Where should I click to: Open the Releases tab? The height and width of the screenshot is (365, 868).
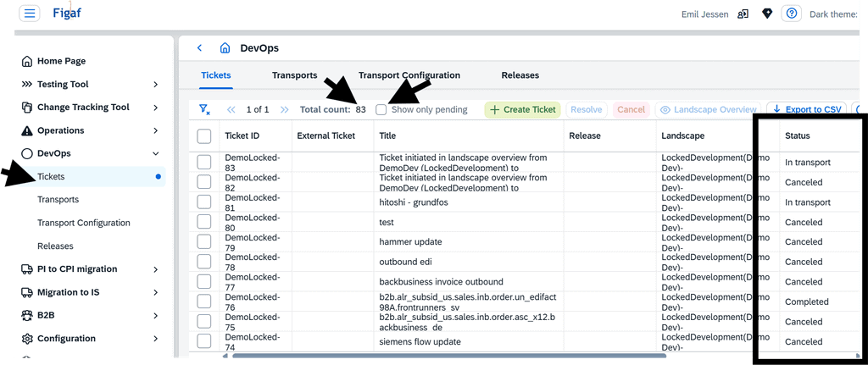click(520, 75)
